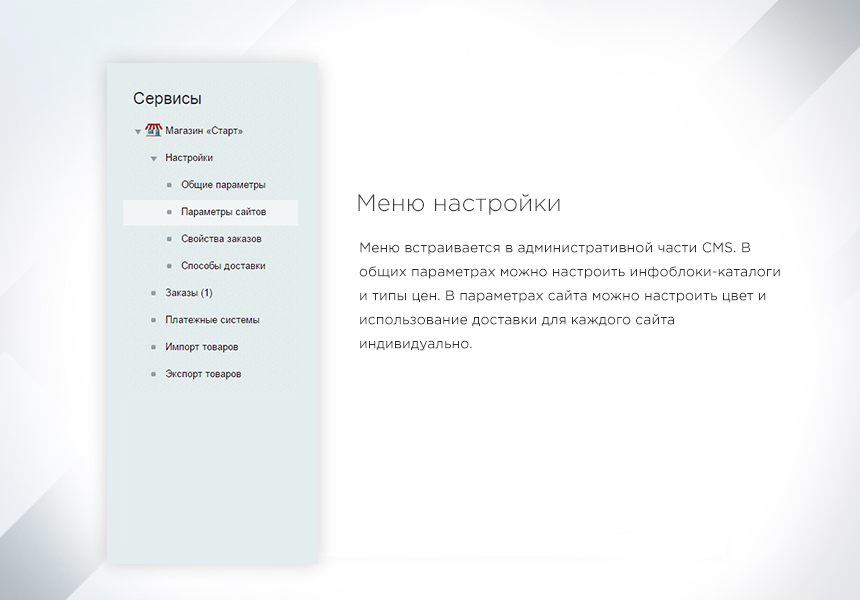Select Платежные системы in the tree
Image resolution: width=860 pixels, height=600 pixels.
pos(212,320)
